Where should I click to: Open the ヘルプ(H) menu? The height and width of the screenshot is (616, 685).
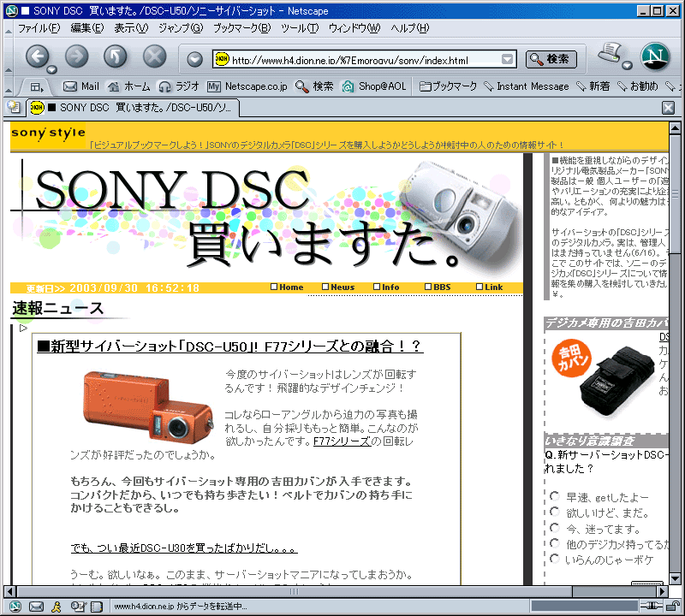click(410, 28)
